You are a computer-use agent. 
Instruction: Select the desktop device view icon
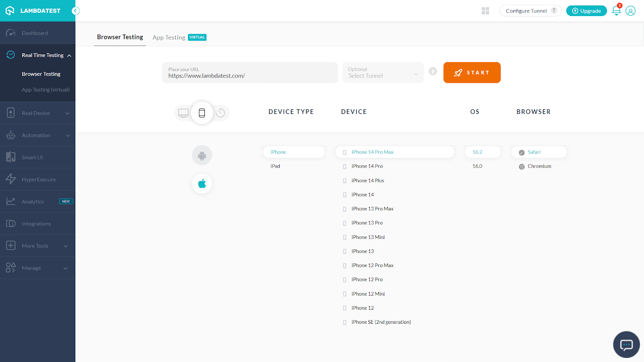[184, 113]
